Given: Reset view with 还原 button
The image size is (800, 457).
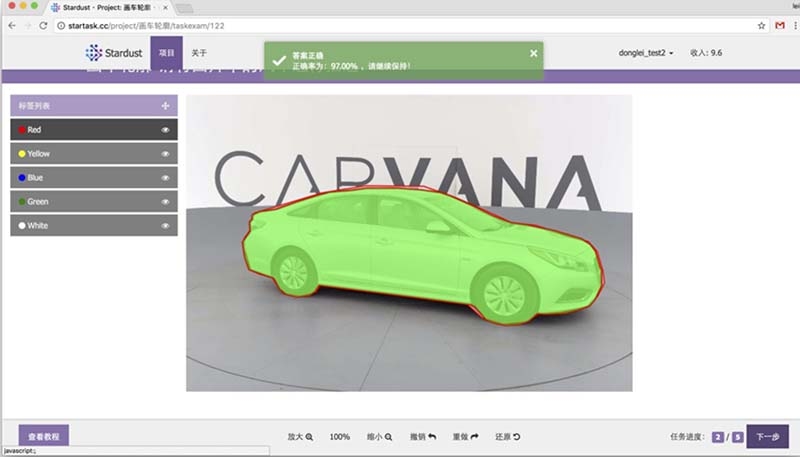Looking at the screenshot, I should point(508,437).
